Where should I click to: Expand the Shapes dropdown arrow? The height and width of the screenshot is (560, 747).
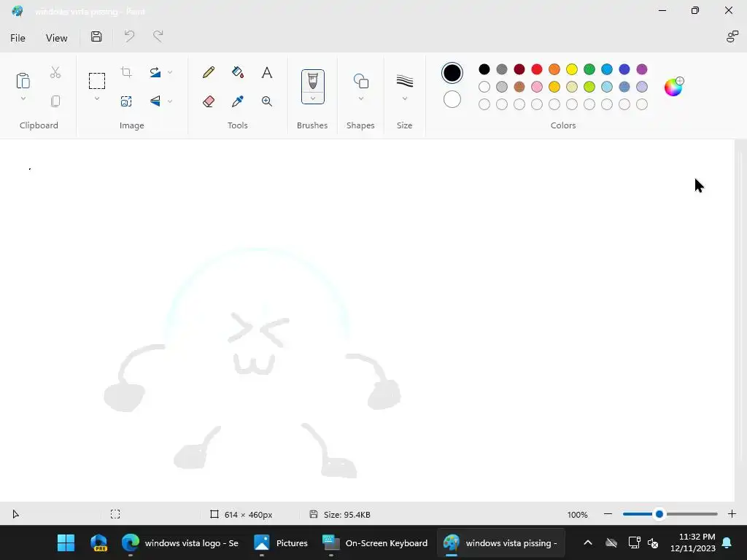click(x=360, y=98)
